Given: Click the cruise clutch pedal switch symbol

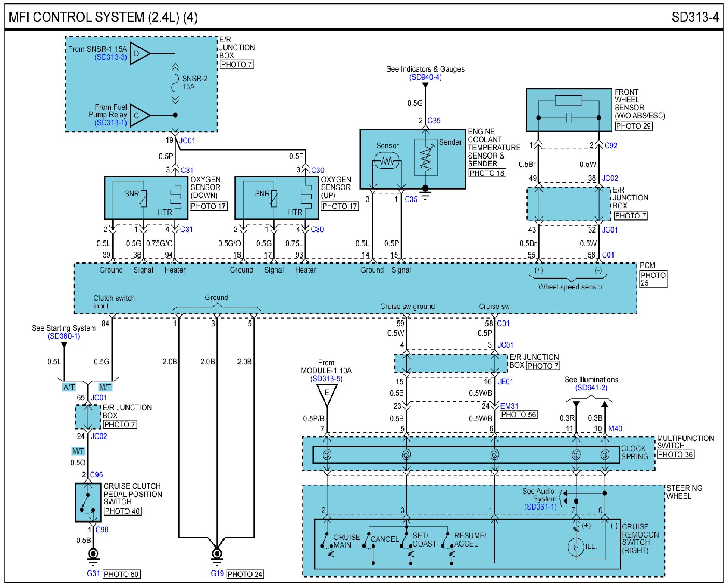Looking at the screenshot, I should point(88,502).
